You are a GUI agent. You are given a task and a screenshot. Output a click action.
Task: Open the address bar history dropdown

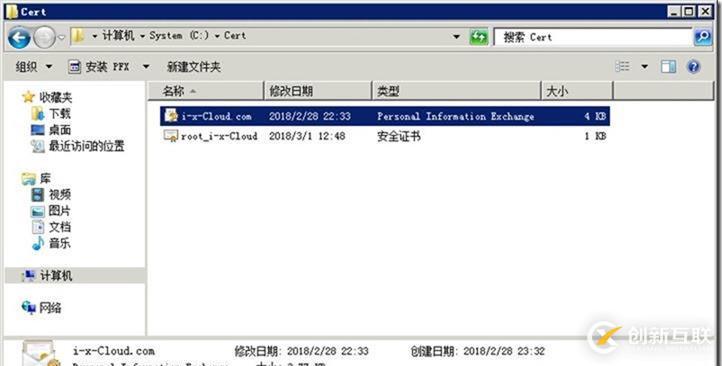(x=456, y=36)
